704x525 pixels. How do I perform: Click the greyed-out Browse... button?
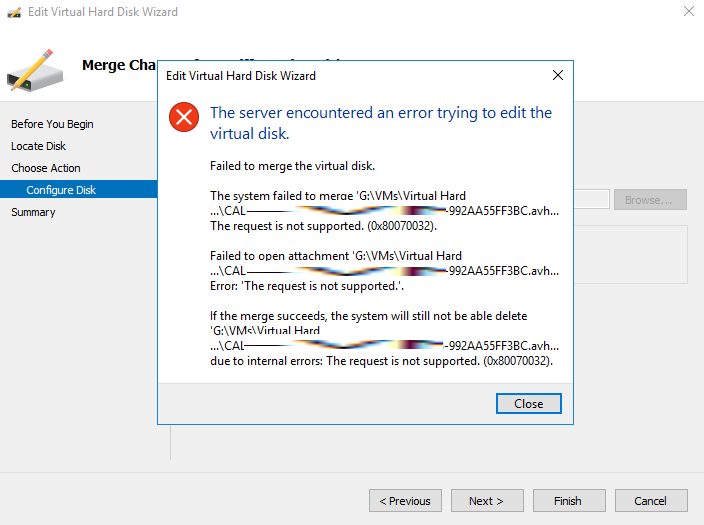(650, 200)
